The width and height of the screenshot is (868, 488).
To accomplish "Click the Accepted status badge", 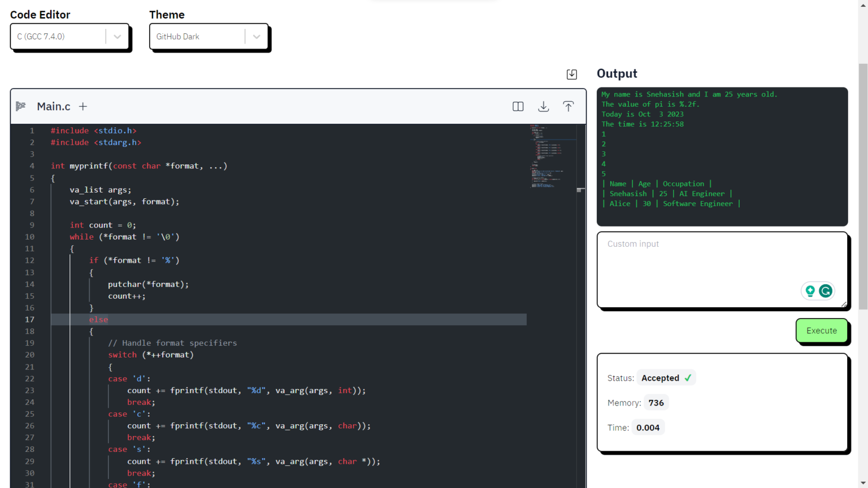I will [666, 378].
